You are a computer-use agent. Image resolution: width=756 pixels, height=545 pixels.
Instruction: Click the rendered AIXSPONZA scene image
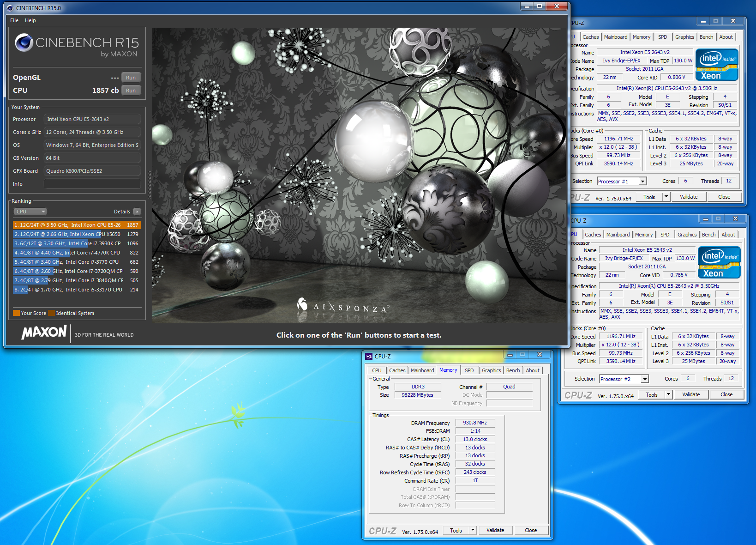[x=359, y=175]
